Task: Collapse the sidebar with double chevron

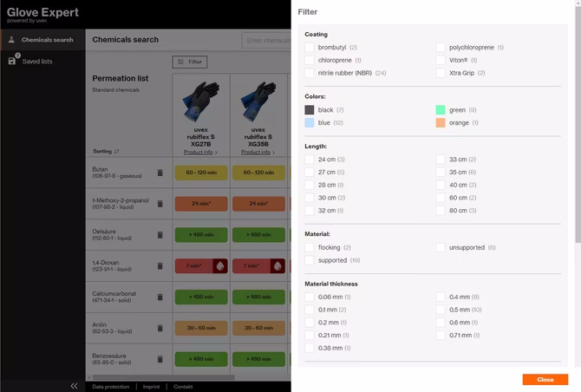Action: point(74,386)
